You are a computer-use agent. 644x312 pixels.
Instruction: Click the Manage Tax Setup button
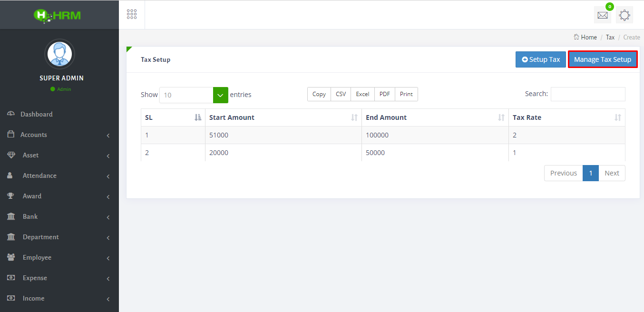[x=602, y=59]
